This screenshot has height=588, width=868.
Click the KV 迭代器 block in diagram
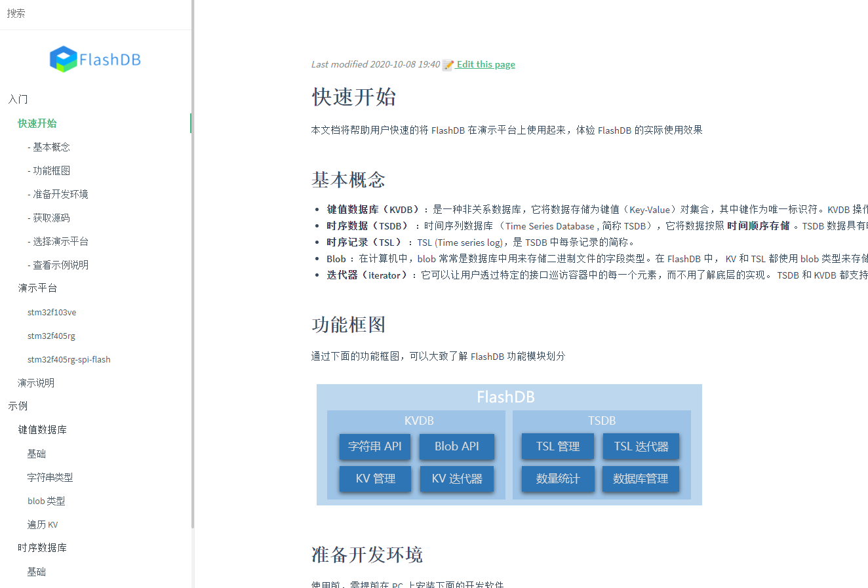(x=457, y=479)
